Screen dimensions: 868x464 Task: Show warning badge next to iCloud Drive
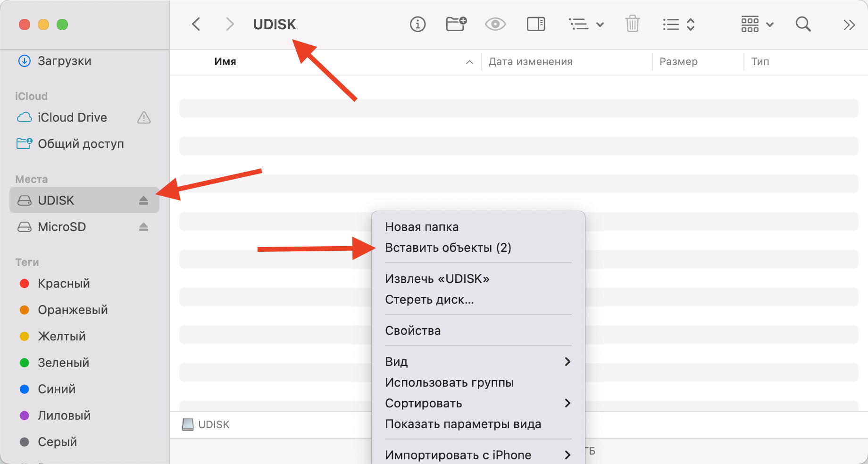(144, 117)
